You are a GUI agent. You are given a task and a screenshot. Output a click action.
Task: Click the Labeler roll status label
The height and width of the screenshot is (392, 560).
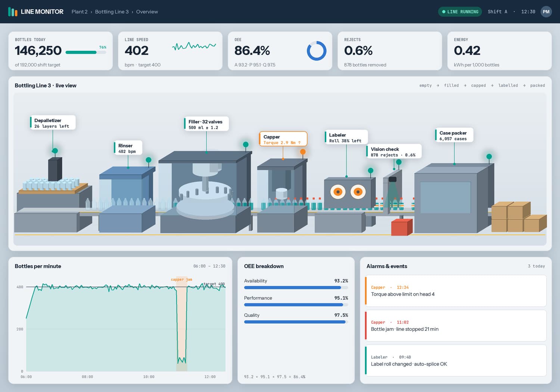[346, 137]
